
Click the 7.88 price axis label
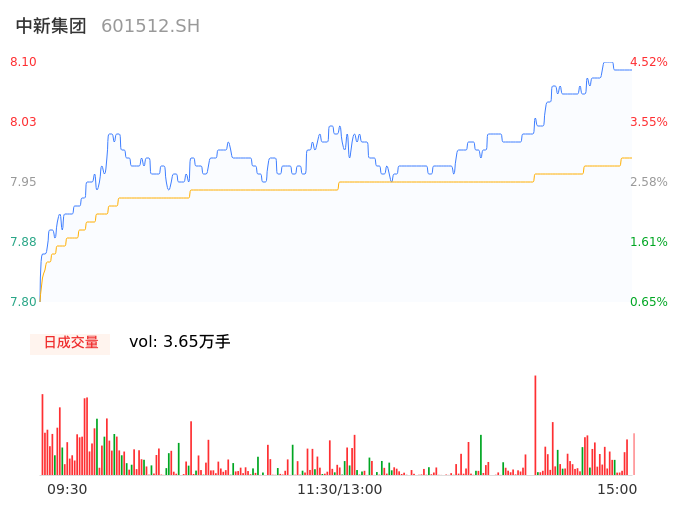pos(23,242)
